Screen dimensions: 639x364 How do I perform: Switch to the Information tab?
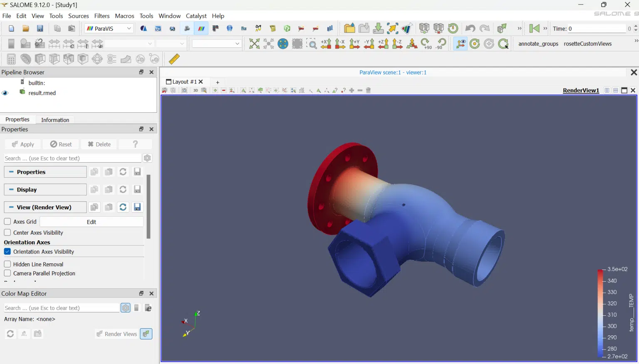[54, 120]
